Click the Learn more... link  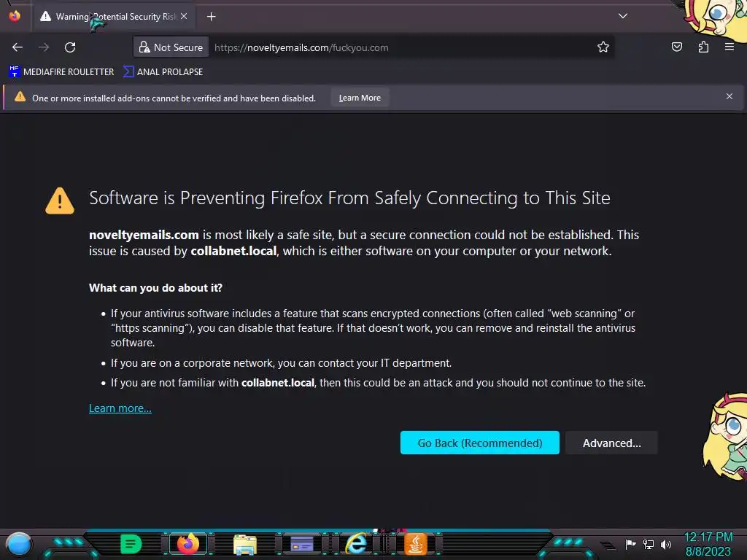tap(120, 408)
